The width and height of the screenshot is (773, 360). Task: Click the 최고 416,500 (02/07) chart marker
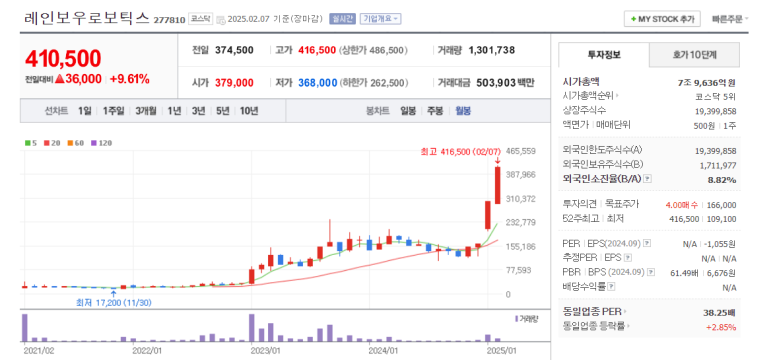tap(461, 153)
